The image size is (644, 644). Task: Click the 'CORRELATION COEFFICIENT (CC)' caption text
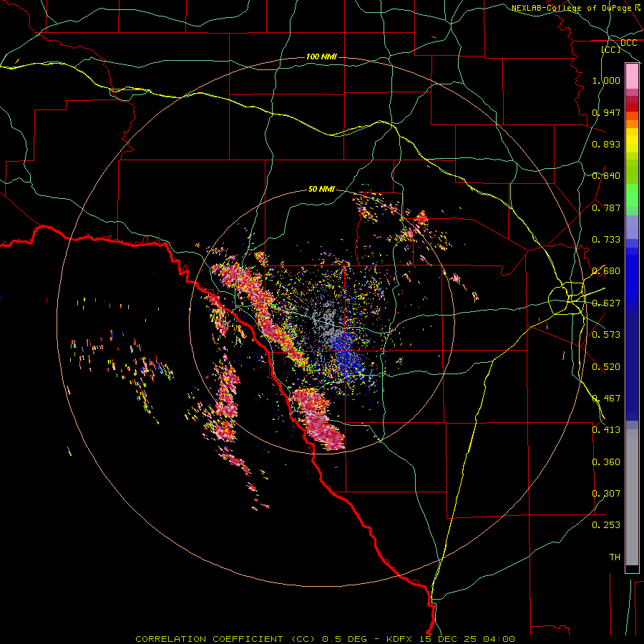(225, 639)
